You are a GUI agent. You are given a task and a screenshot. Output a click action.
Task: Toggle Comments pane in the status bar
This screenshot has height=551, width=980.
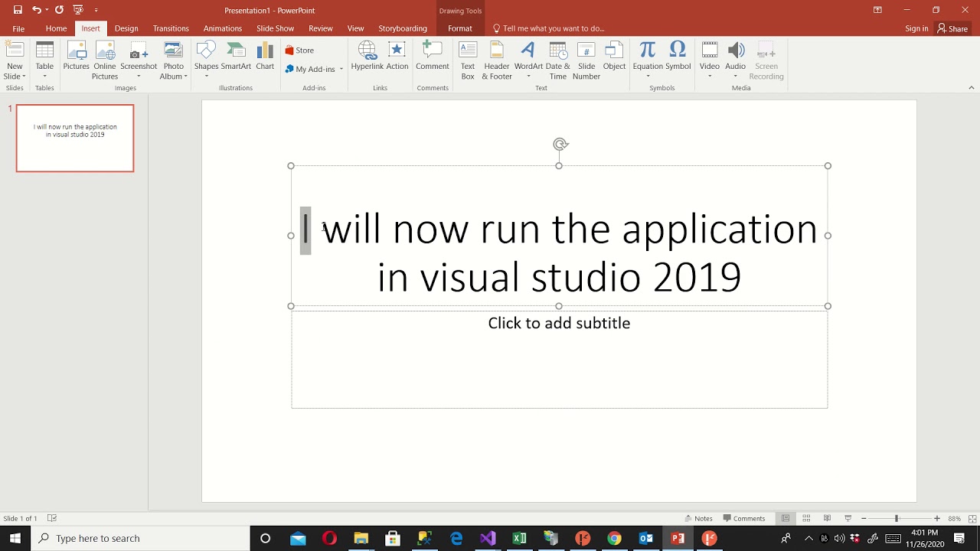point(744,518)
